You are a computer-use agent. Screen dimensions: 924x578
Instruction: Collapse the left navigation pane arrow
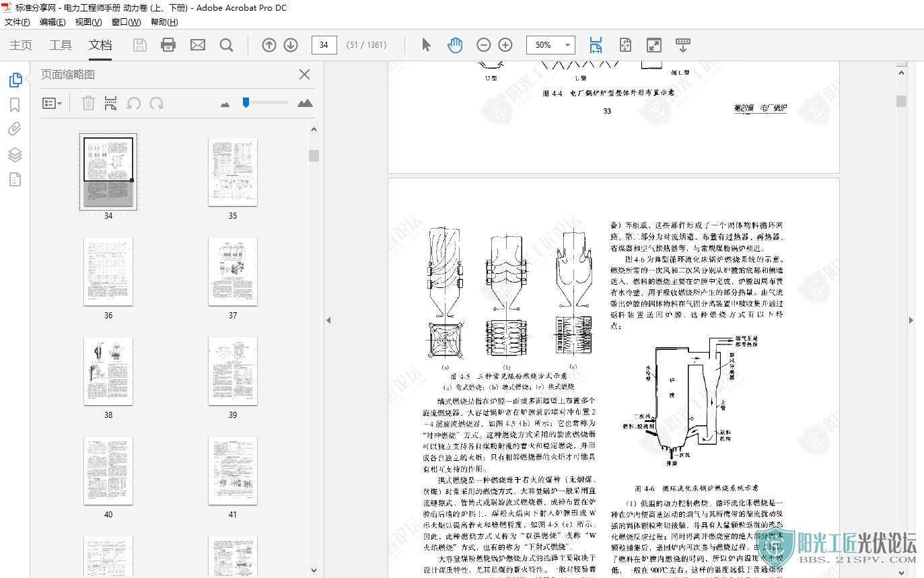[330, 320]
